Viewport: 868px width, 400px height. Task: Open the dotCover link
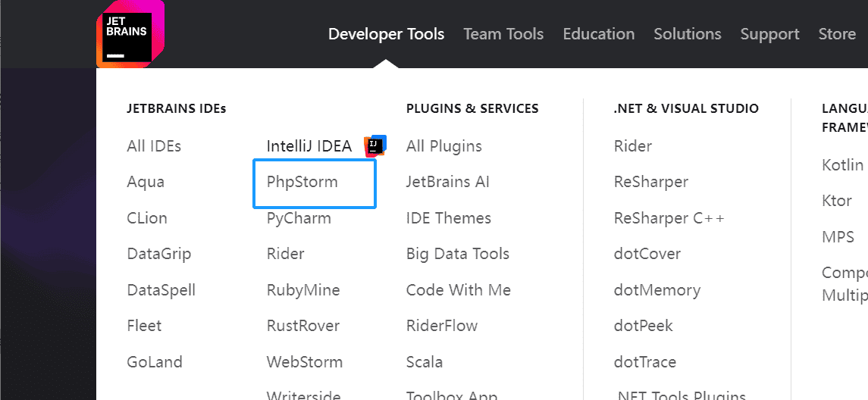647,254
